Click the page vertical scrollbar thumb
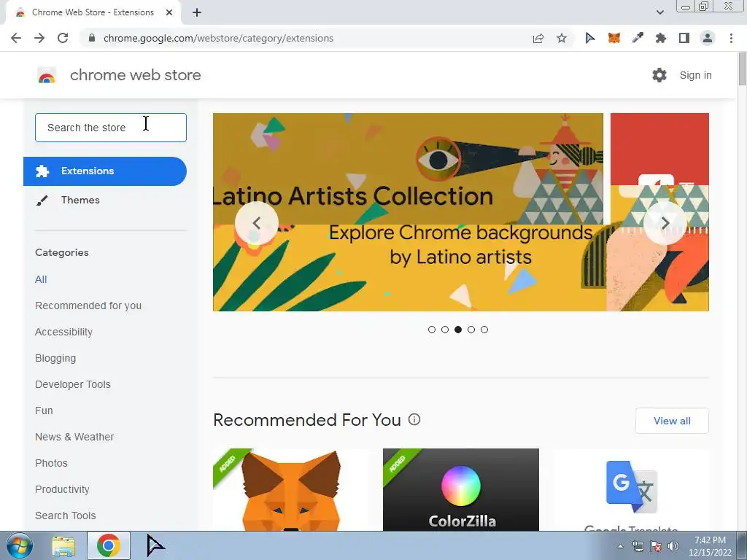 coord(742,69)
